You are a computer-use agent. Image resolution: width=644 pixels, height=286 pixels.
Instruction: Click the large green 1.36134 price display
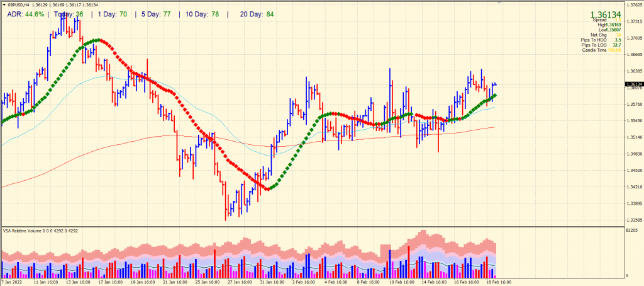[605, 14]
